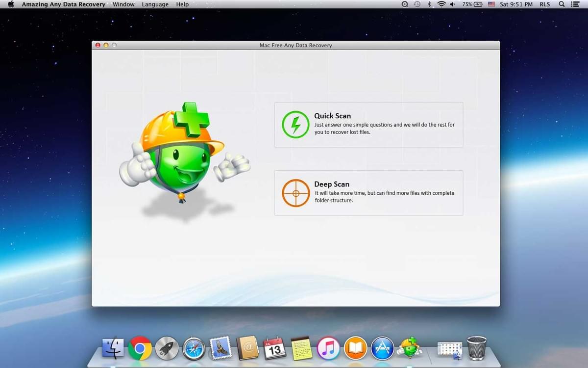Open the Time Machine menu icon
Viewport: 588px width, 368px height.
pyautogui.click(x=417, y=4)
